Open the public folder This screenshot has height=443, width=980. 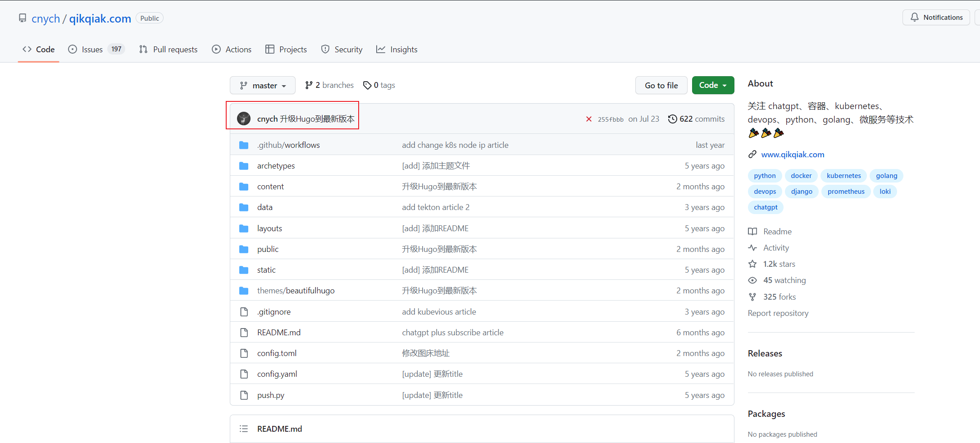tap(268, 249)
